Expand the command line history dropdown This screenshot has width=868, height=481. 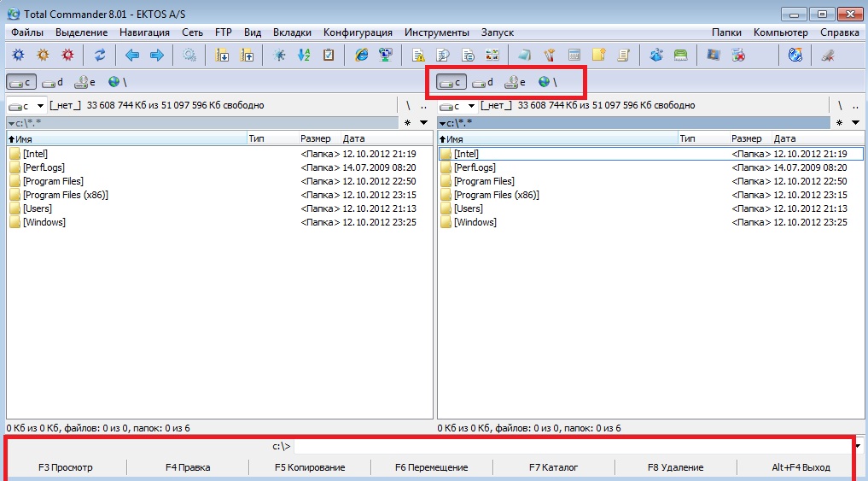coord(858,445)
